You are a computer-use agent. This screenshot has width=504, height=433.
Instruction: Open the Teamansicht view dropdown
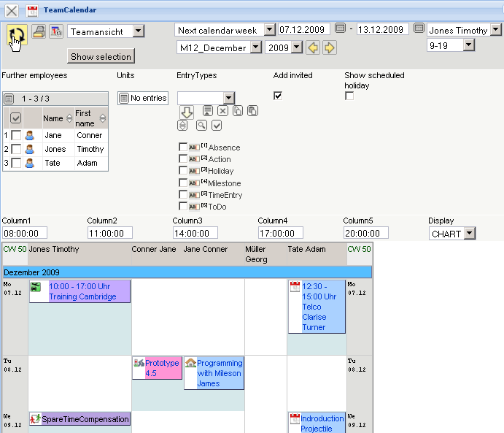[139, 31]
